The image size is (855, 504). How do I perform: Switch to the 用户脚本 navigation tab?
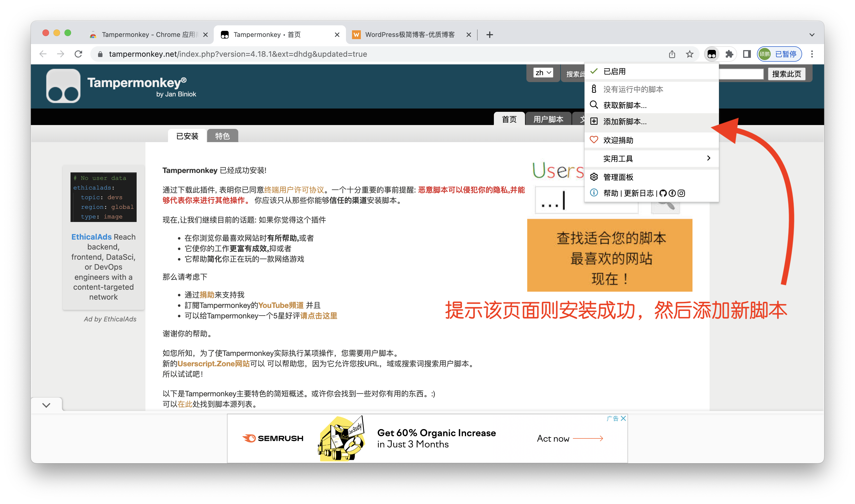[548, 119]
